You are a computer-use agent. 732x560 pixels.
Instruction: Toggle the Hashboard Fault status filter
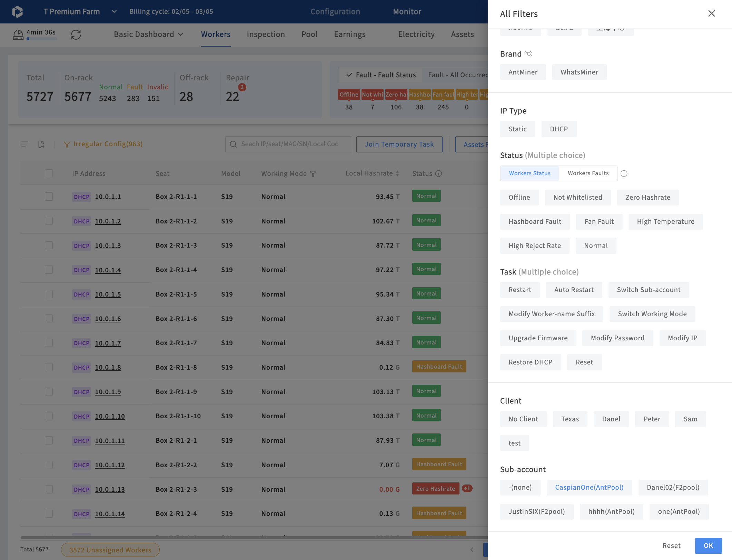(535, 221)
